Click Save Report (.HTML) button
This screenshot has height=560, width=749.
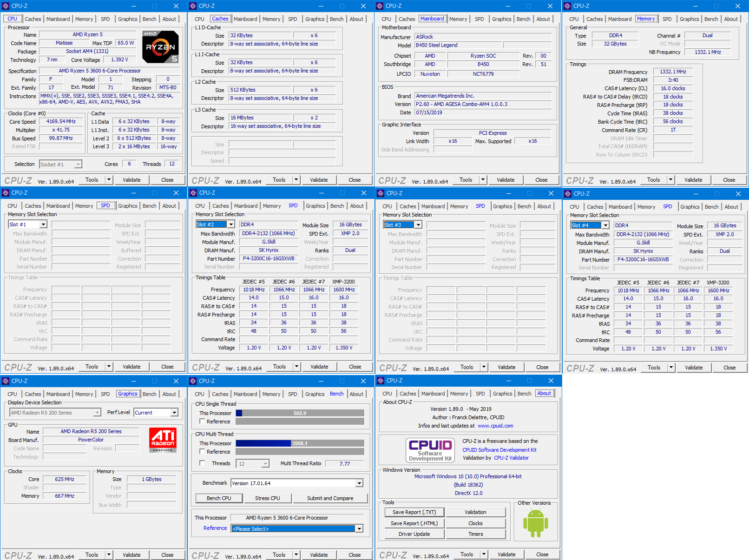pyautogui.click(x=414, y=523)
